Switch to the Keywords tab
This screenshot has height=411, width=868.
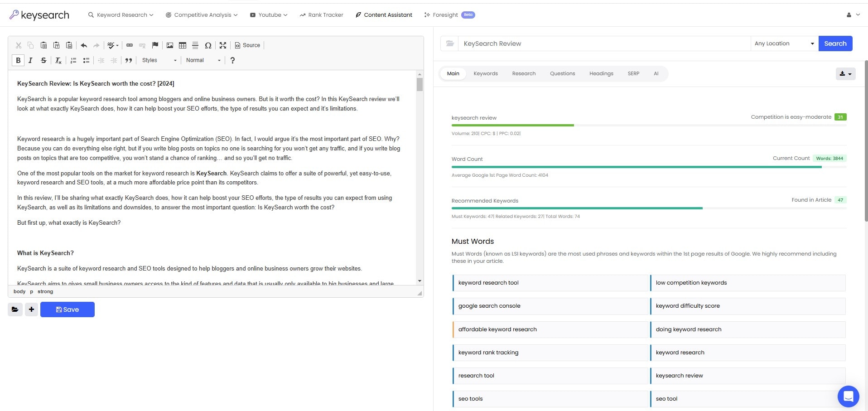pos(485,73)
